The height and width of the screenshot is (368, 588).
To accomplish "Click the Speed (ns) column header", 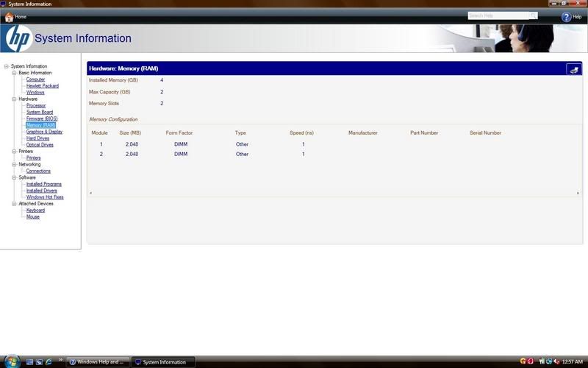I will (301, 133).
